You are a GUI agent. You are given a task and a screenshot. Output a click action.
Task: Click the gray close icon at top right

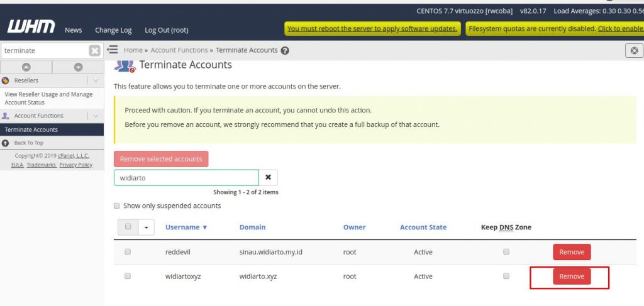634,50
